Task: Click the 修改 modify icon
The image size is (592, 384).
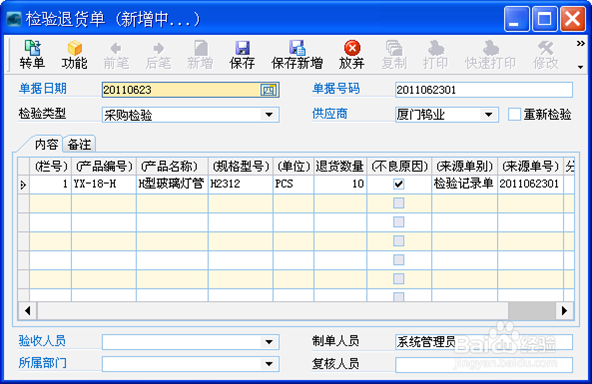Action: (x=546, y=54)
